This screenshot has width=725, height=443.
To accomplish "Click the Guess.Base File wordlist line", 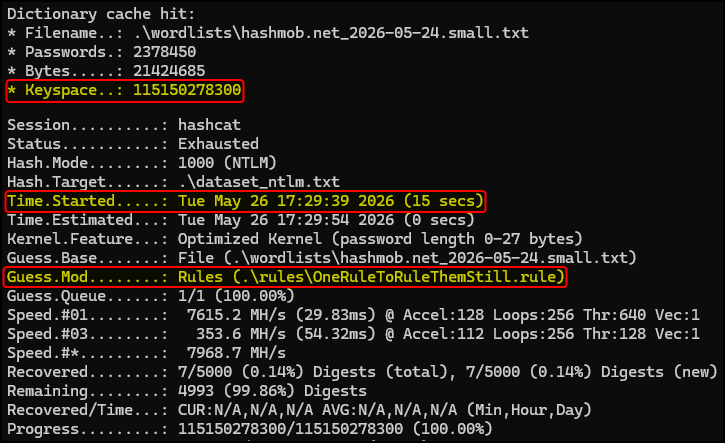I will click(322, 258).
